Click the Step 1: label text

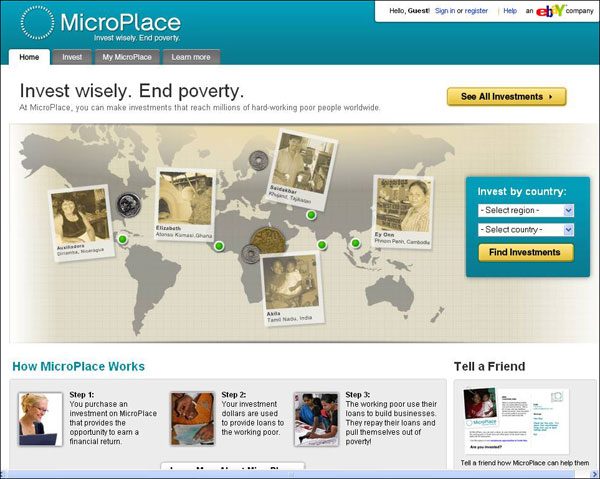[82, 395]
